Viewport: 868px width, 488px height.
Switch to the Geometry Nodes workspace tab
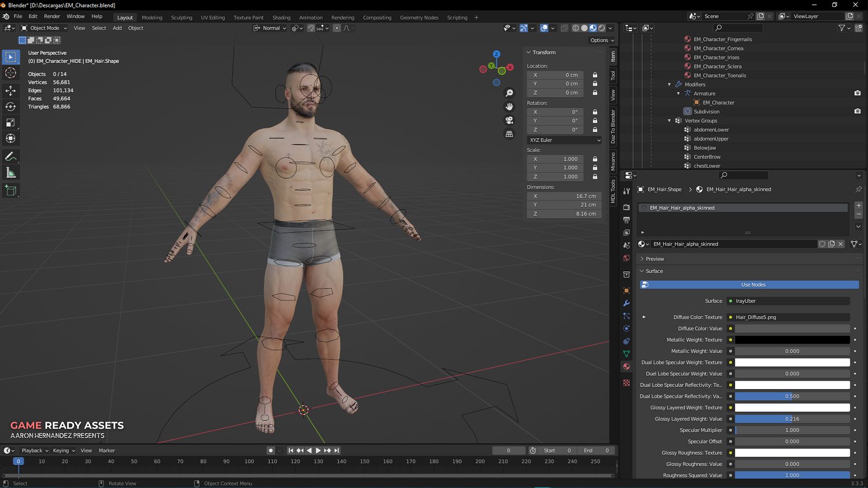click(x=419, y=17)
